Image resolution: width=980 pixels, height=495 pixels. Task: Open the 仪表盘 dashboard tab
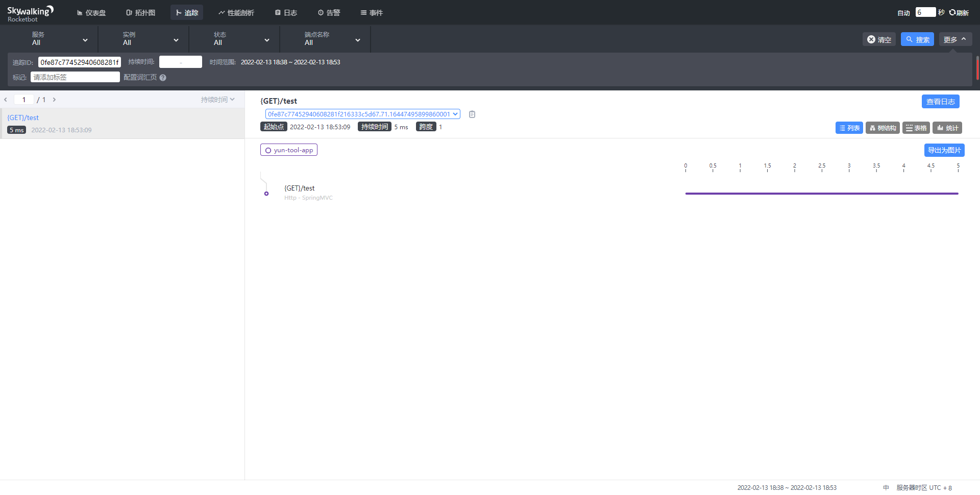[91, 13]
